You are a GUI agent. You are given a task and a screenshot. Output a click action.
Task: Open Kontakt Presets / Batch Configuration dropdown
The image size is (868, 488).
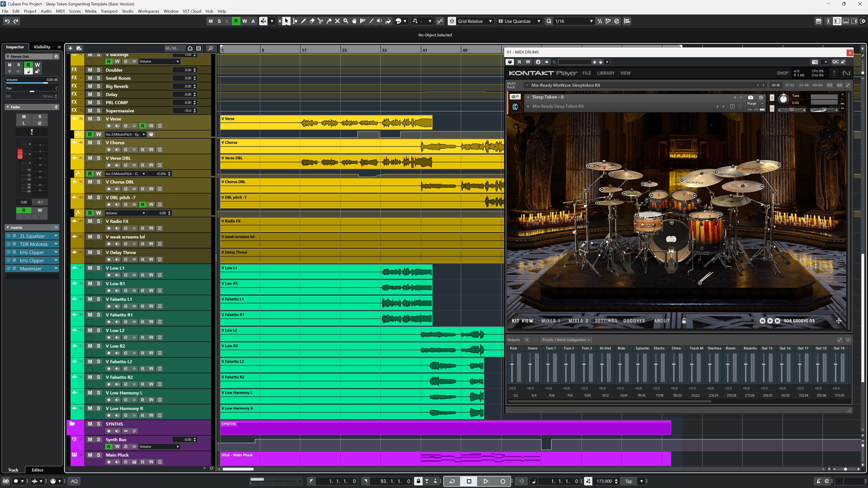[x=566, y=340]
